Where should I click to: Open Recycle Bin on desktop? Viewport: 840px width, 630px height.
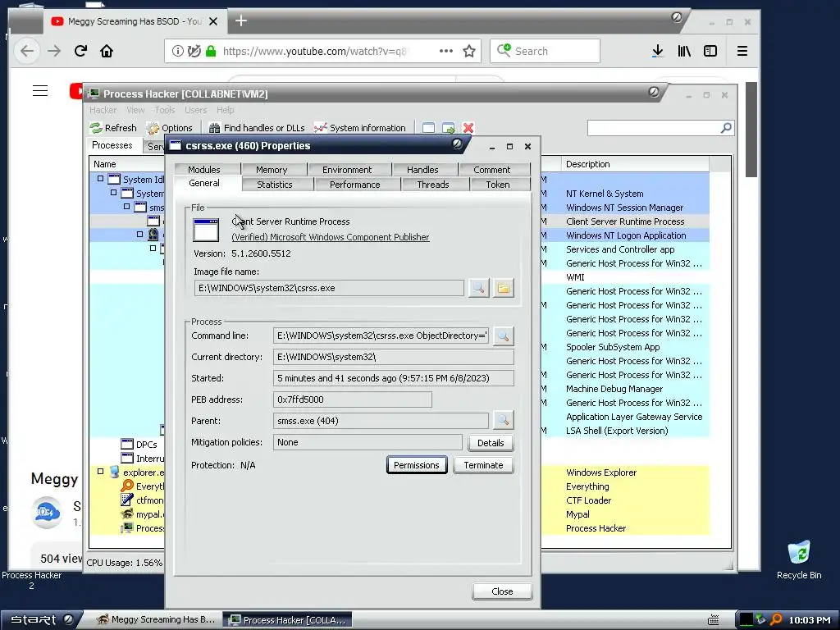pyautogui.click(x=799, y=560)
